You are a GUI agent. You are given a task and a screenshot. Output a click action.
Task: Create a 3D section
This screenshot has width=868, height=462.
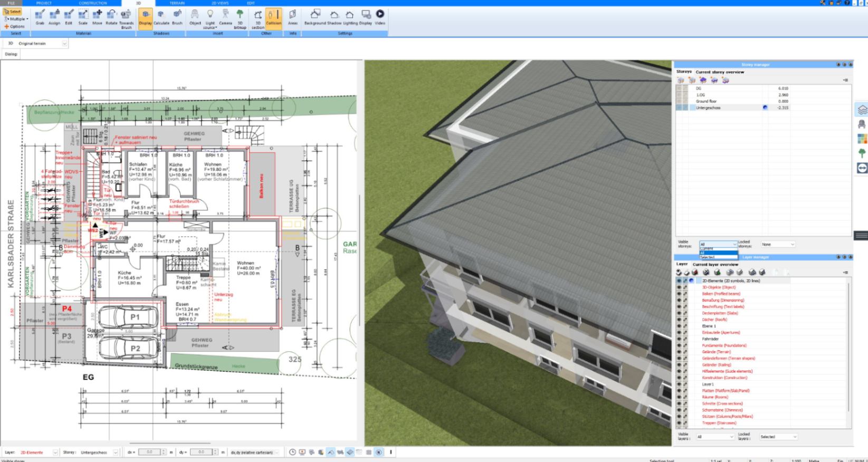coord(258,19)
